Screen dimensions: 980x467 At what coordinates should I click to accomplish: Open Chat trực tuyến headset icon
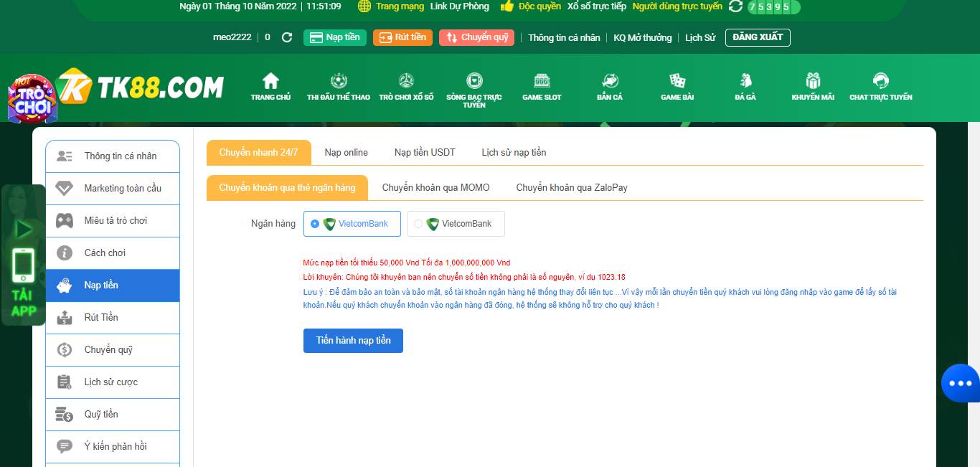pyautogui.click(x=881, y=80)
